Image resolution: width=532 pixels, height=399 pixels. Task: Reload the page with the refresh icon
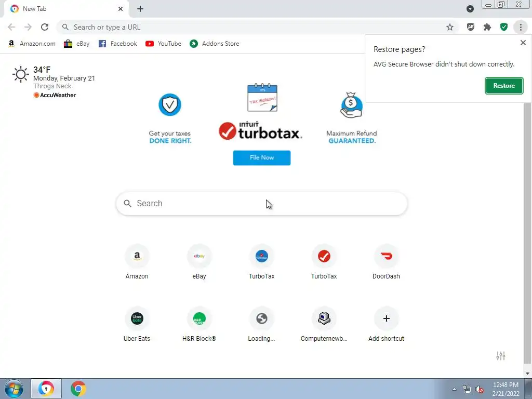pyautogui.click(x=45, y=27)
